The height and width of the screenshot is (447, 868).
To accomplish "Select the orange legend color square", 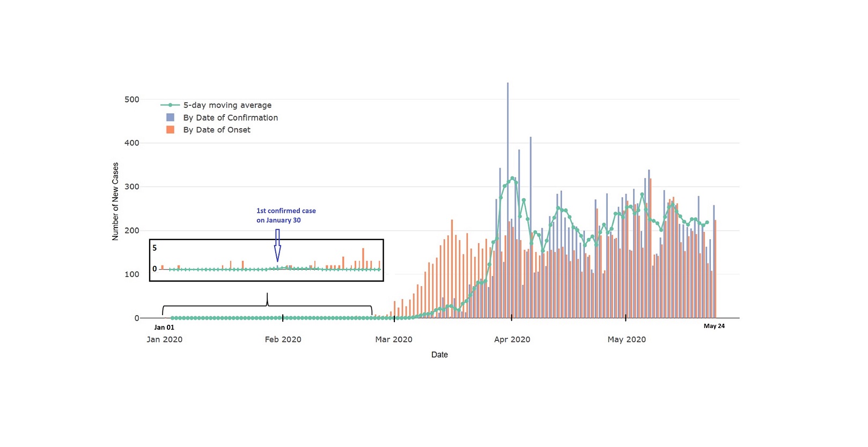I will coord(170,130).
